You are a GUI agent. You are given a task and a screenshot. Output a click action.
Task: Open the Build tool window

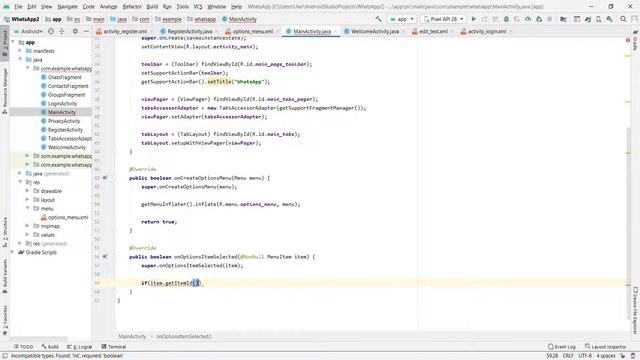coord(50,347)
